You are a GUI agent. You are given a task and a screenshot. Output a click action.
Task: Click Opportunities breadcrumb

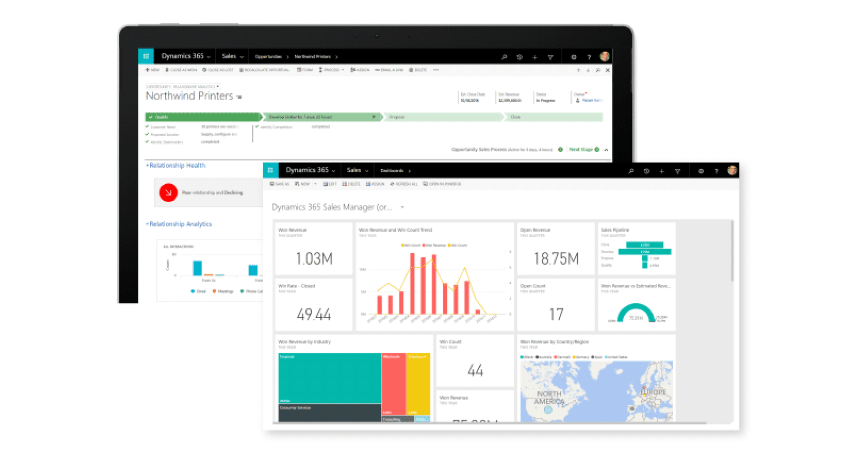[x=268, y=57]
